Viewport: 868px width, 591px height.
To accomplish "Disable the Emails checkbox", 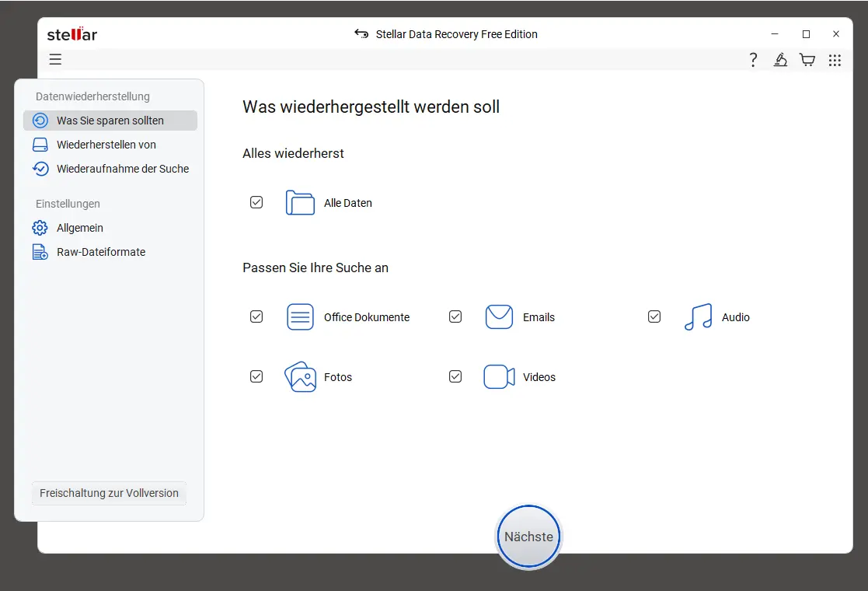I will 455,316.
